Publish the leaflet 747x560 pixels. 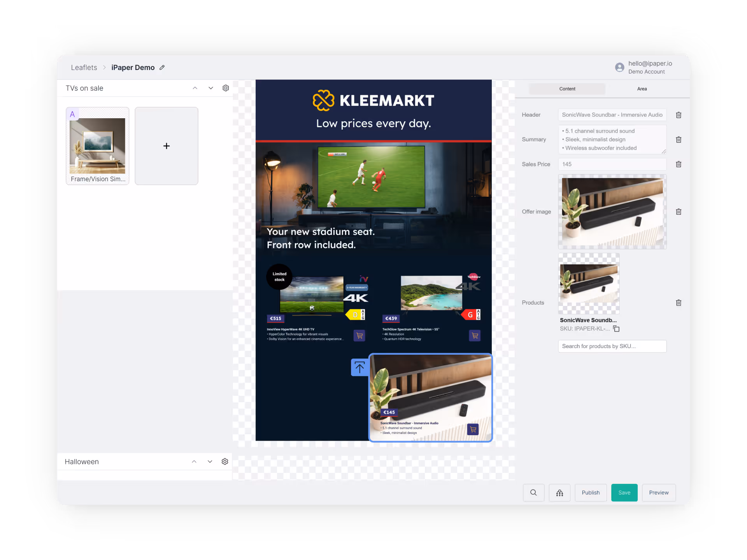[591, 492]
